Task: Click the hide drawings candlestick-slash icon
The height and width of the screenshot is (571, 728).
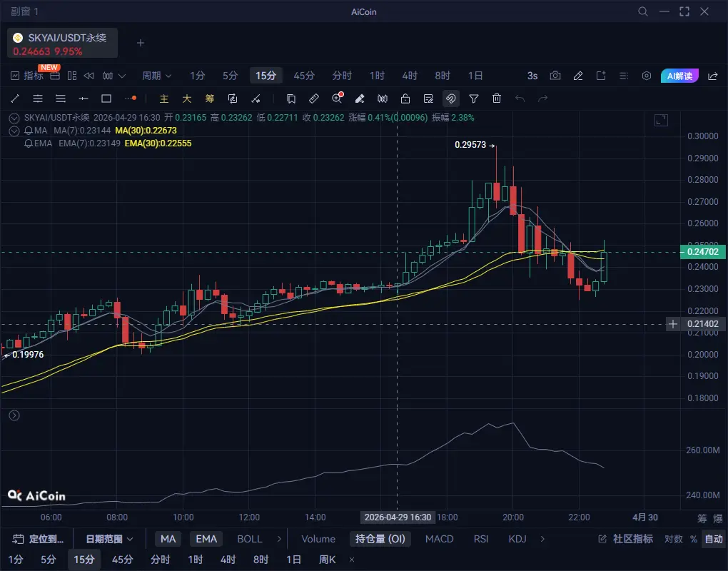Action: point(383,98)
